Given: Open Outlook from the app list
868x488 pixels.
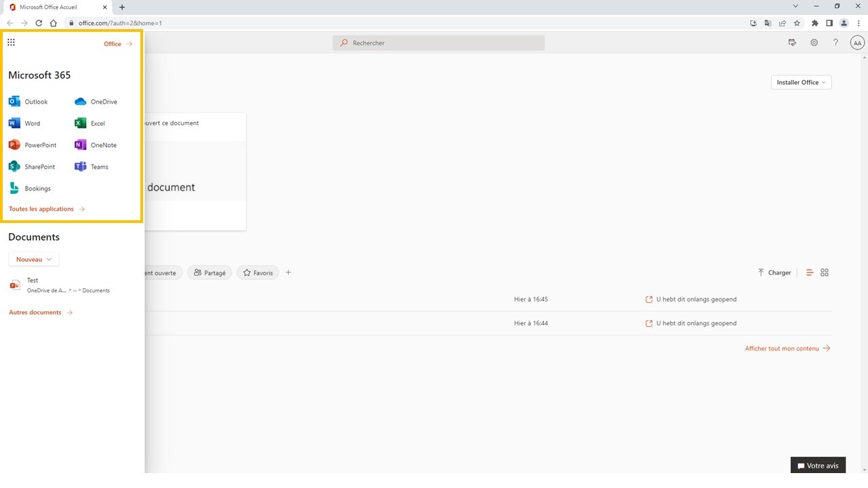Looking at the screenshot, I should (x=28, y=102).
